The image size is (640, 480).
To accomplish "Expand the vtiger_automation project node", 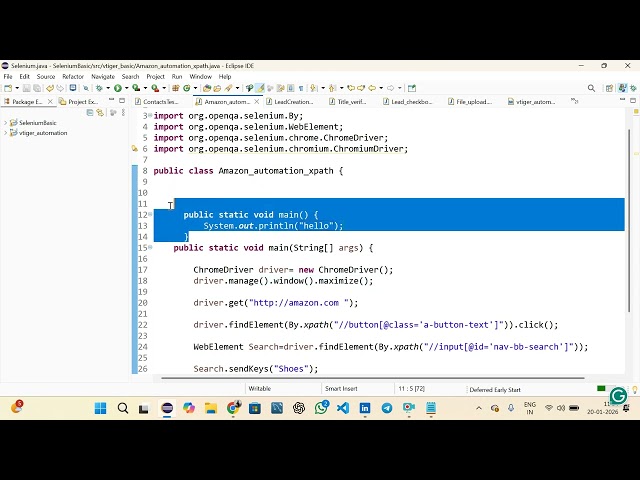I will [x=5, y=132].
